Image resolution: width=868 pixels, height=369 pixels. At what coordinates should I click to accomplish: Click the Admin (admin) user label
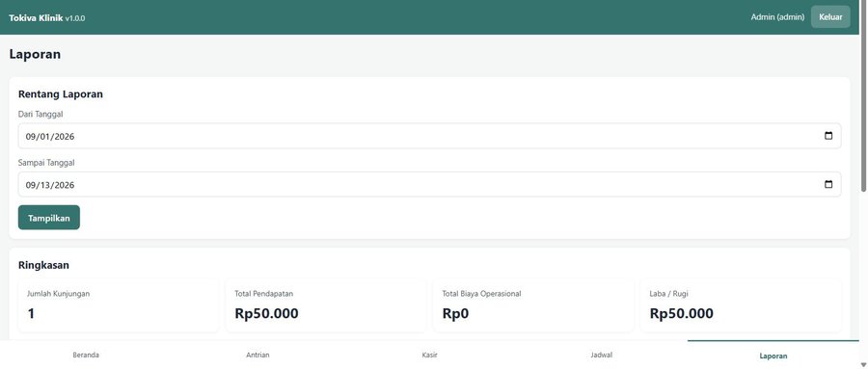point(777,17)
